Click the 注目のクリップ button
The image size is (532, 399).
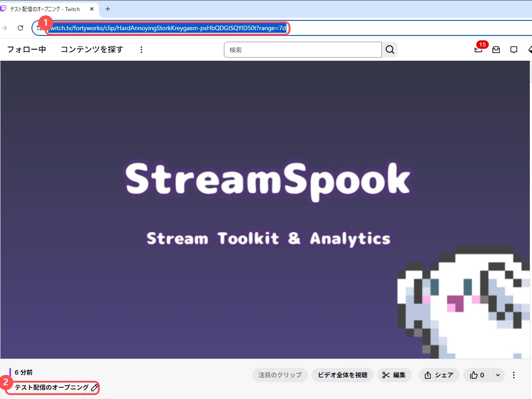click(280, 375)
